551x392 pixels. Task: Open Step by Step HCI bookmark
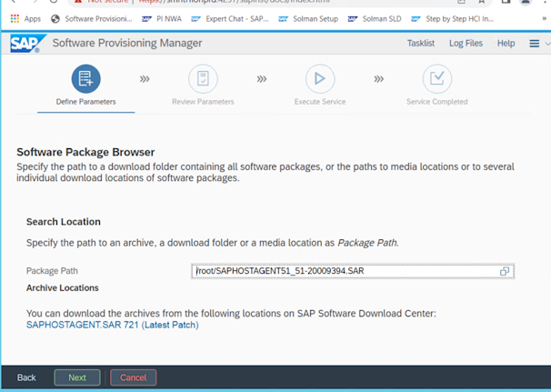[x=453, y=18]
